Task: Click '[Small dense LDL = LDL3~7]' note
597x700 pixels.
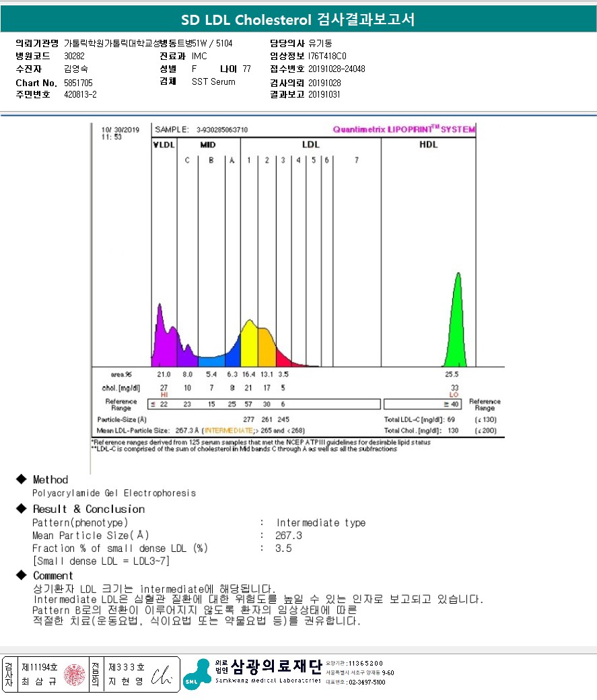Action: 101,561
